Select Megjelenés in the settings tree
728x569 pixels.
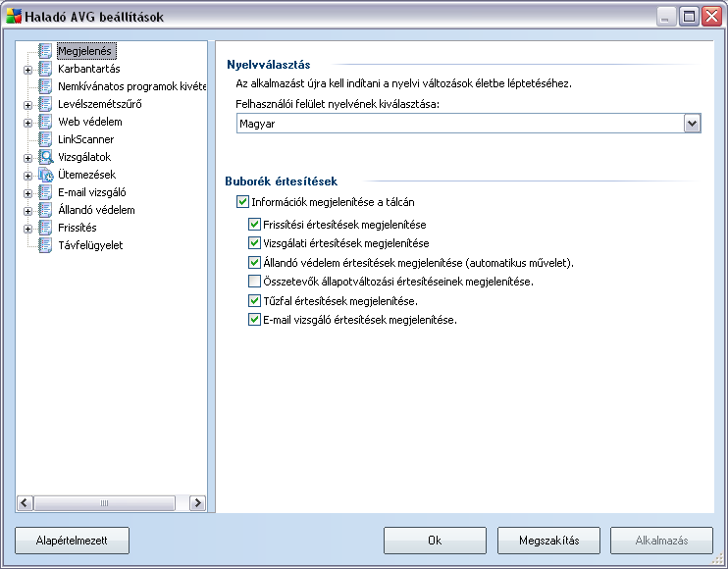click(x=85, y=51)
